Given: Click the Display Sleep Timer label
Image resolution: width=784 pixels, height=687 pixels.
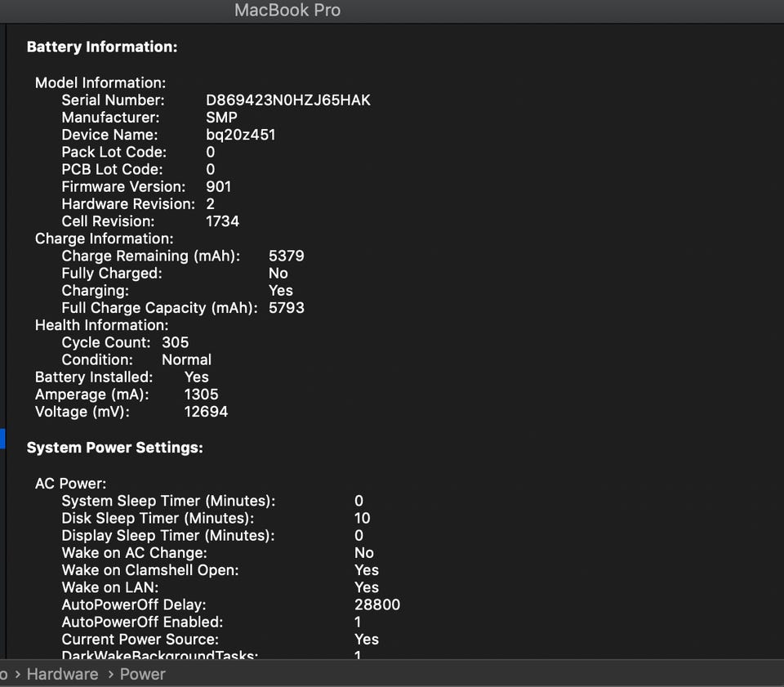Looking at the screenshot, I should pos(168,536).
